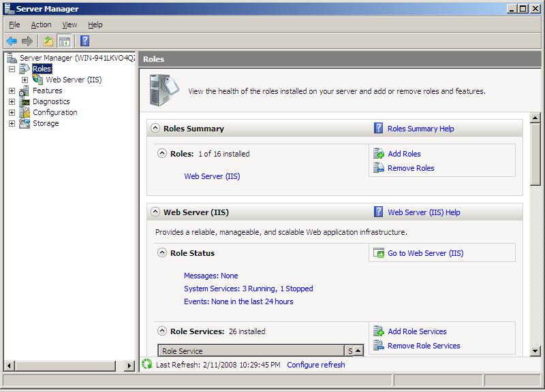This screenshot has width=545, height=392.
Task: Open the Action menu
Action: (41, 24)
